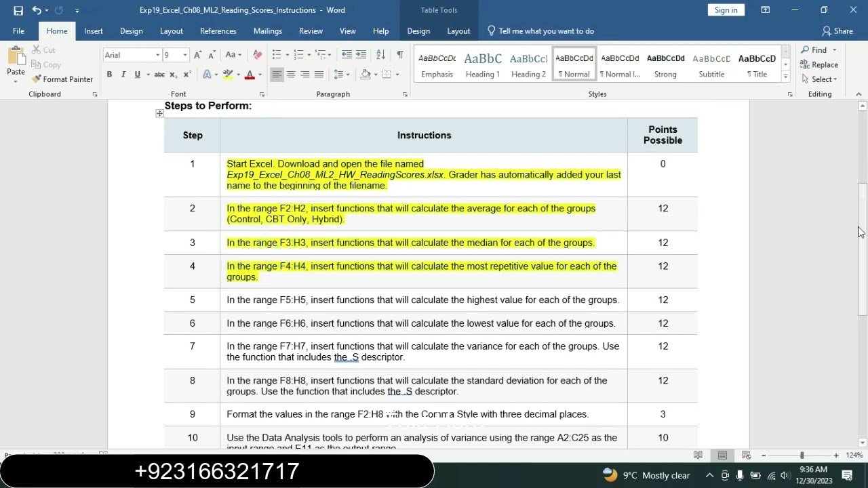
Task: Click Replace in Editing group
Action: point(819,65)
